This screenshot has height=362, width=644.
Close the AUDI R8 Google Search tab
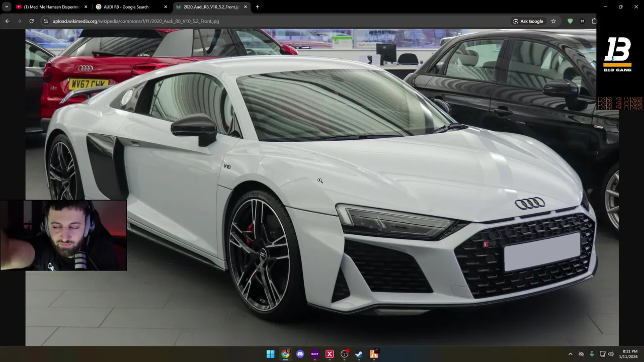(x=166, y=7)
